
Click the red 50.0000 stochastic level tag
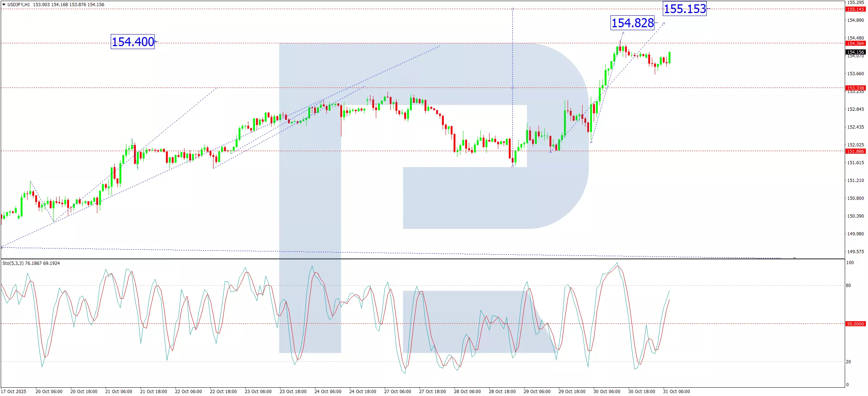(x=855, y=324)
